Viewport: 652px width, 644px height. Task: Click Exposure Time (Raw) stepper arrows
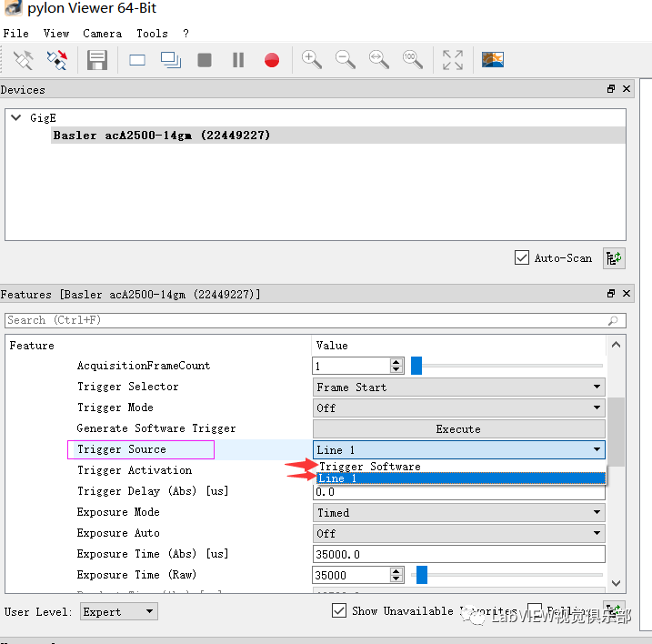(396, 575)
